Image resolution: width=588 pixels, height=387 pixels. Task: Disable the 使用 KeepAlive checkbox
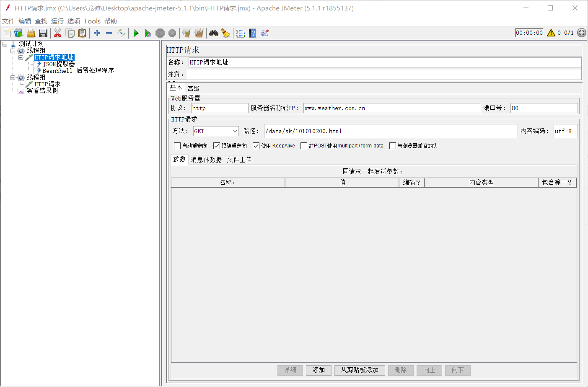coord(256,146)
